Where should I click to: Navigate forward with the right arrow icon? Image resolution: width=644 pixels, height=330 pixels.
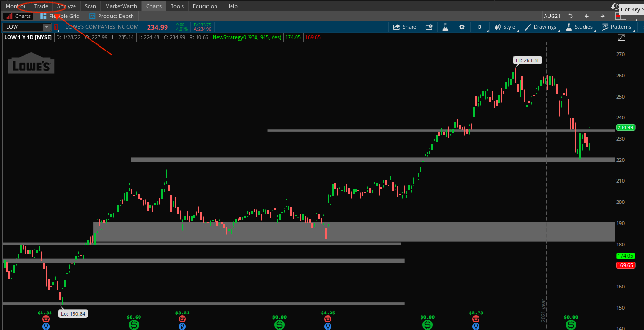point(603,16)
